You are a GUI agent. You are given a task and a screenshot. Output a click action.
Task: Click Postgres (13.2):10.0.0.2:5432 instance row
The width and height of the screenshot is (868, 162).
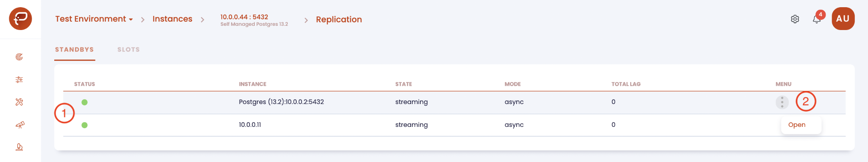(454, 102)
